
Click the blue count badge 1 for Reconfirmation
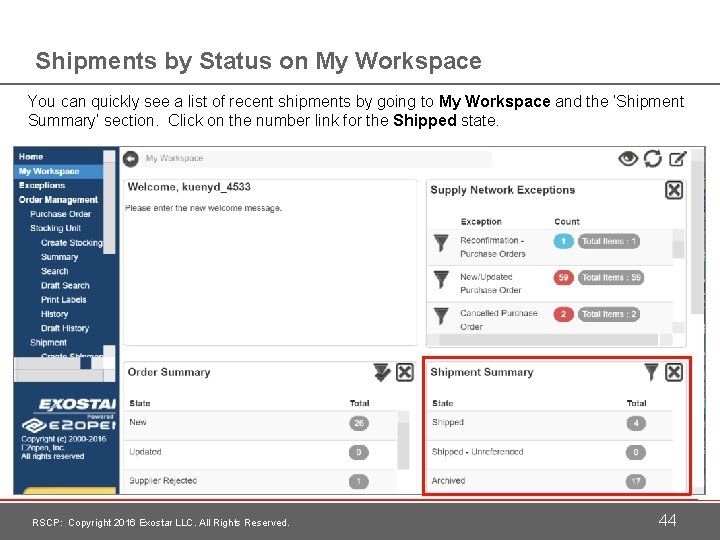pos(563,241)
